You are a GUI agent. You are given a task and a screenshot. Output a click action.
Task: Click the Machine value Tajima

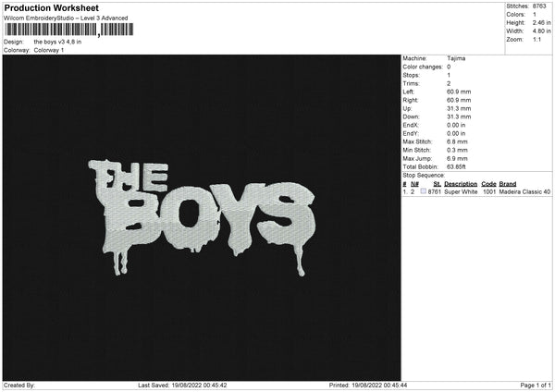(456, 58)
